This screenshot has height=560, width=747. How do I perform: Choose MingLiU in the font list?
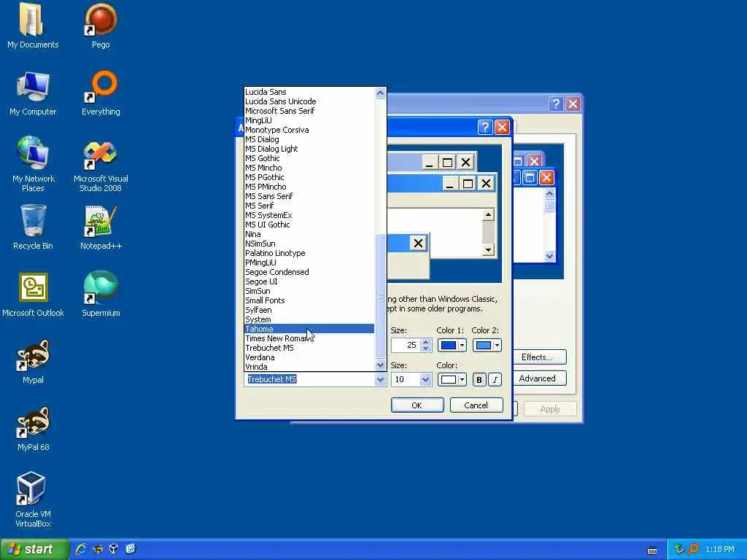click(309, 120)
